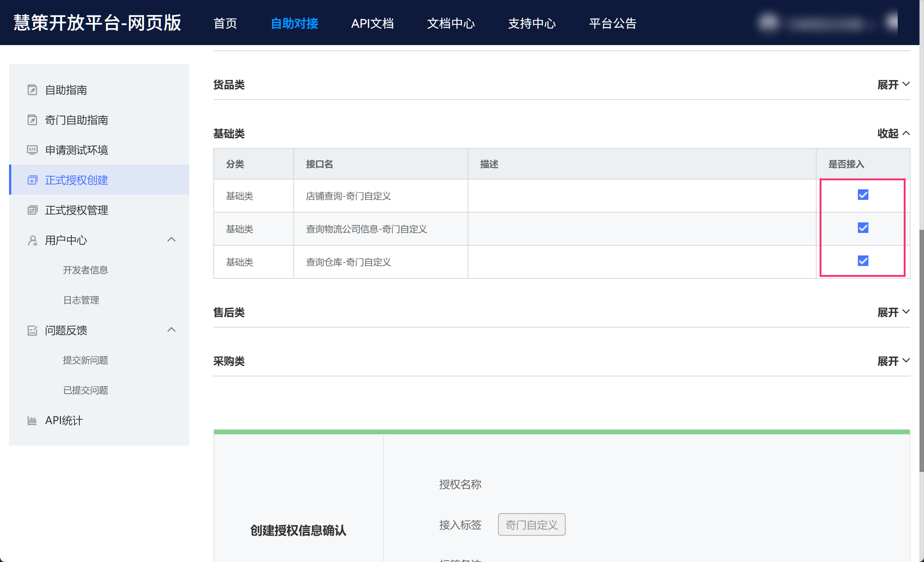Uncheck the 查询物流公司信息-奇门自定义 checkbox
The height and width of the screenshot is (562, 924).
(863, 228)
